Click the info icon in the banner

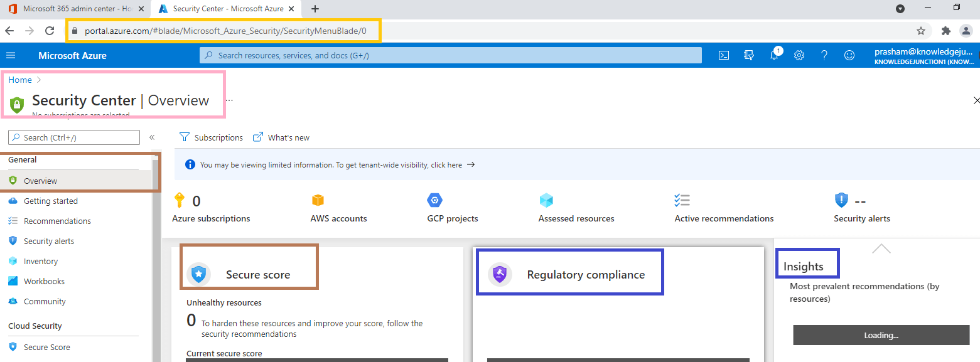tap(190, 164)
